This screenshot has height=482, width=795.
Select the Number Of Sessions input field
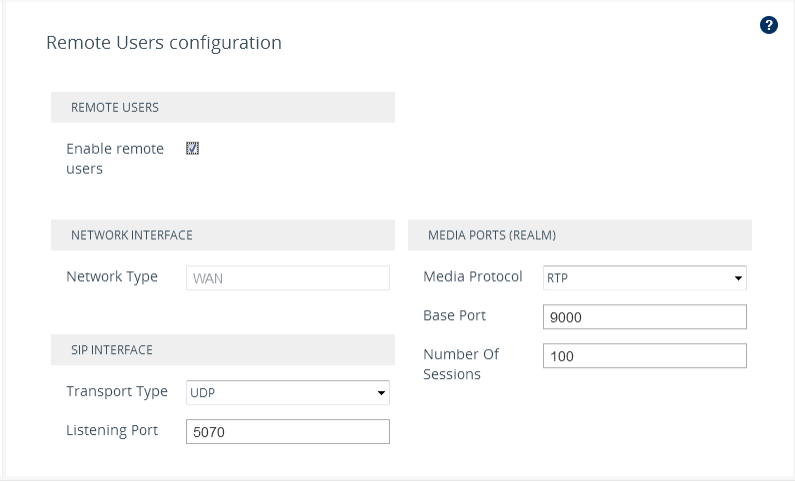coord(645,356)
